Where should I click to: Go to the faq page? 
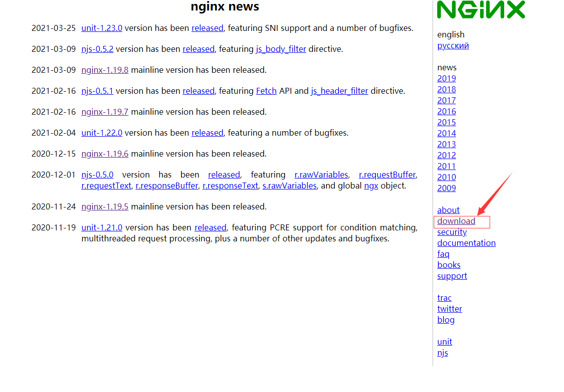coord(443,254)
